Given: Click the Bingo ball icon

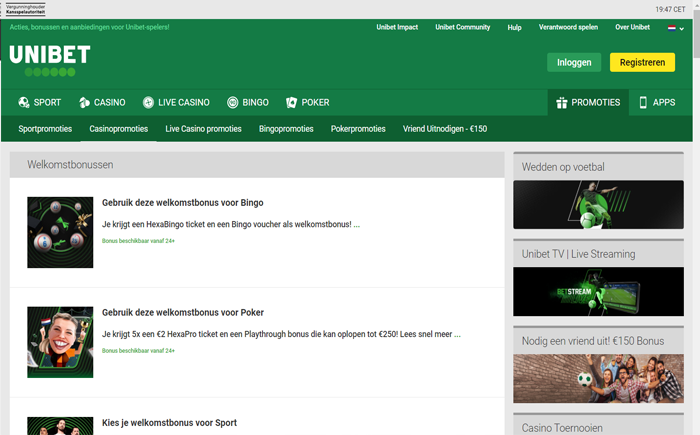Looking at the screenshot, I should pos(233,102).
